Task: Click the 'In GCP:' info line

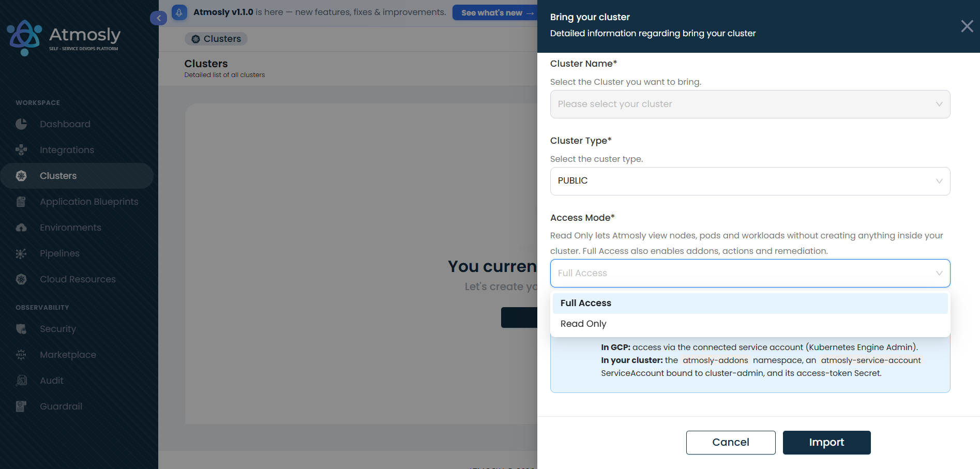Action: click(x=759, y=347)
